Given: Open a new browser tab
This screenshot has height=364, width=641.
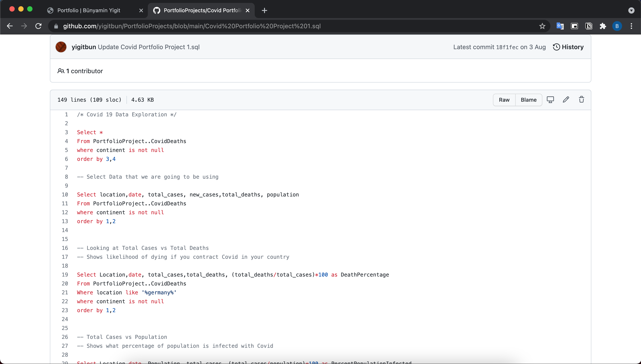Looking at the screenshot, I should click(x=264, y=10).
